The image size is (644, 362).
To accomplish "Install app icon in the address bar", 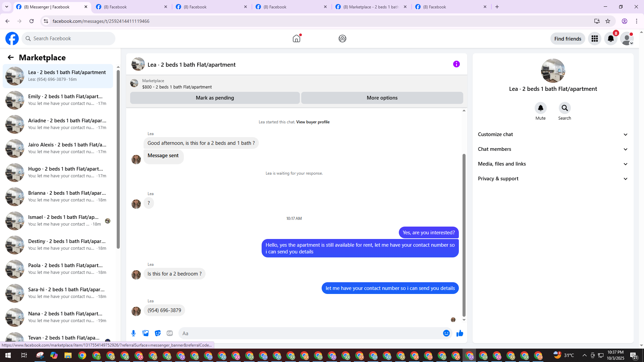I will pyautogui.click(x=597, y=21).
